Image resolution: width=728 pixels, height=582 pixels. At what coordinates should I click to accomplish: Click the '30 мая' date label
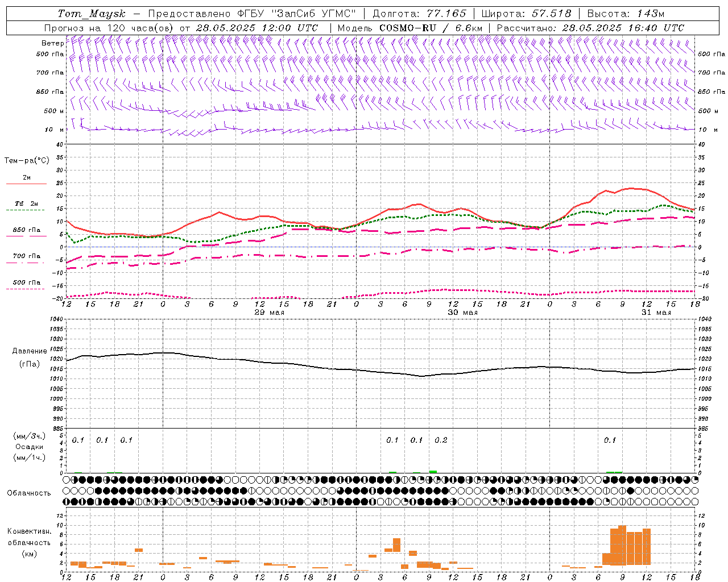[x=462, y=313]
